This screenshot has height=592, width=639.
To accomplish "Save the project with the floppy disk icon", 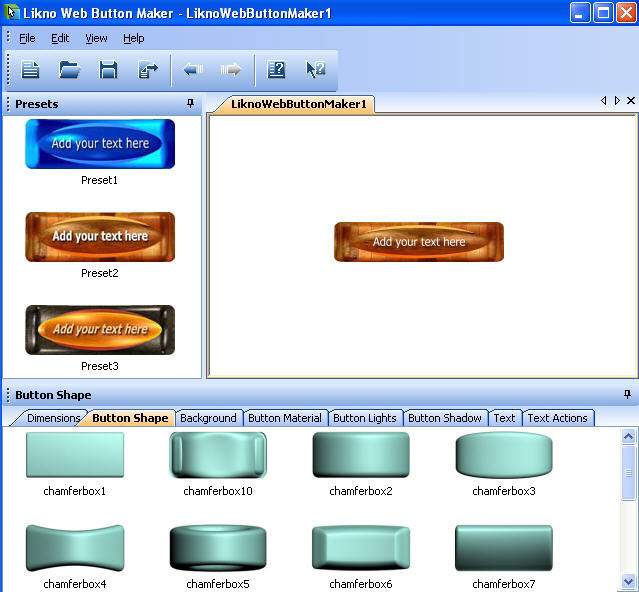I will [x=108, y=70].
